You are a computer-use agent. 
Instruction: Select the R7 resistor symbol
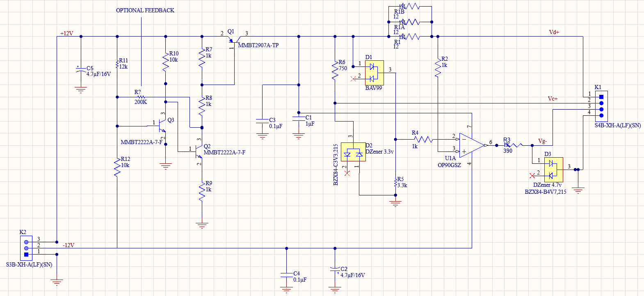pos(202,58)
